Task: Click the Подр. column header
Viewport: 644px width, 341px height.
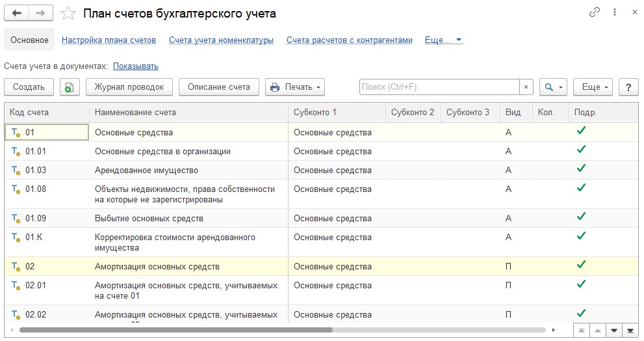Action: coord(603,113)
